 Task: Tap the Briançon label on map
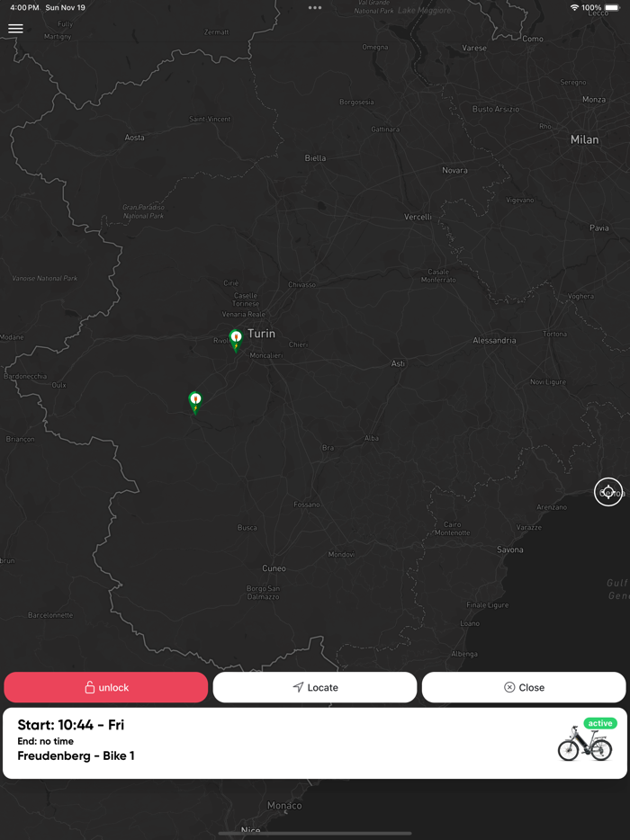(21, 439)
